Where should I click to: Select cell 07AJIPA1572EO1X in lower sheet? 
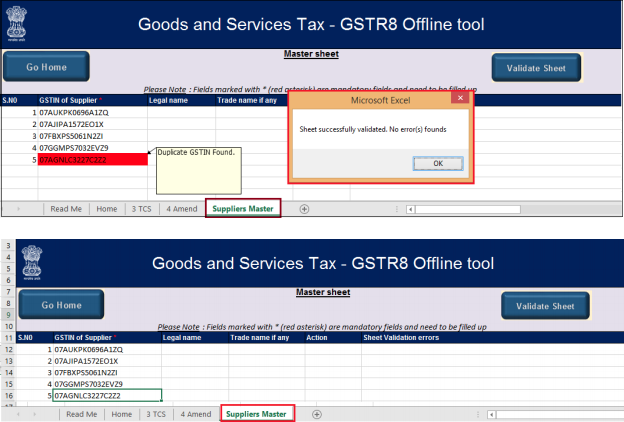[x=107, y=361]
